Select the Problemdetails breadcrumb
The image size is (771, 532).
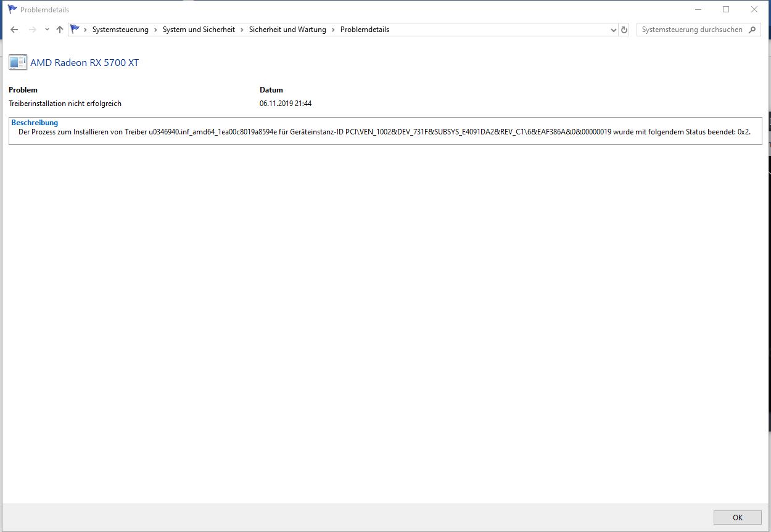tap(365, 30)
